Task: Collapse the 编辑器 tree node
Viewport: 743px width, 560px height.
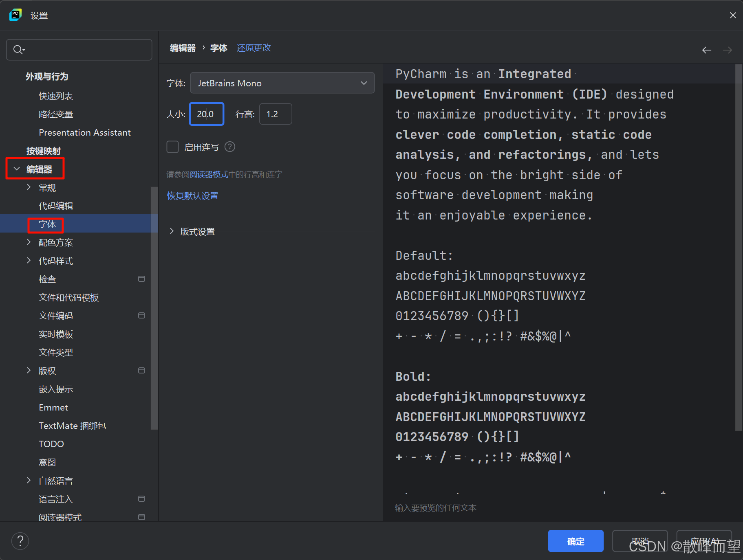Action: coord(17,169)
